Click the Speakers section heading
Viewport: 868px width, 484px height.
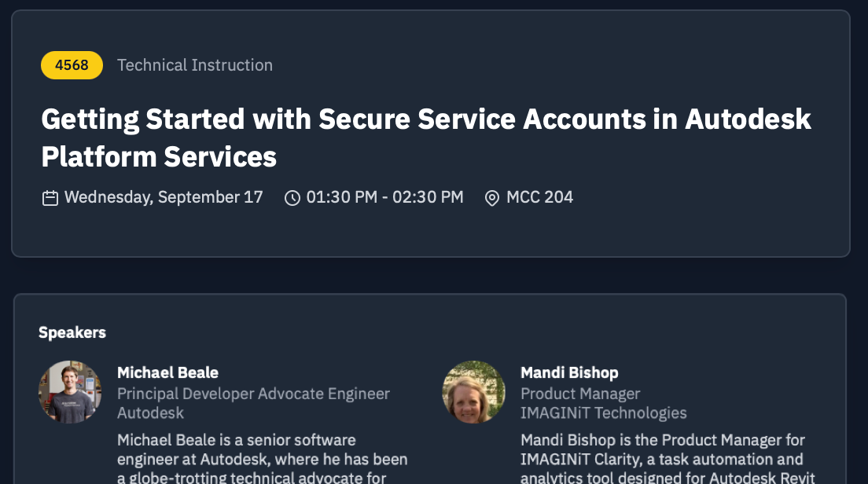click(x=72, y=332)
